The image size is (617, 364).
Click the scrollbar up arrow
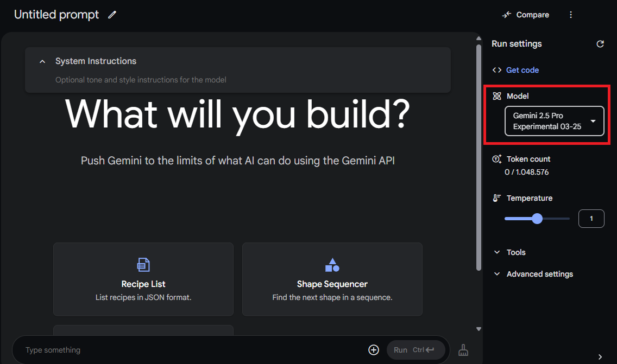(x=479, y=39)
